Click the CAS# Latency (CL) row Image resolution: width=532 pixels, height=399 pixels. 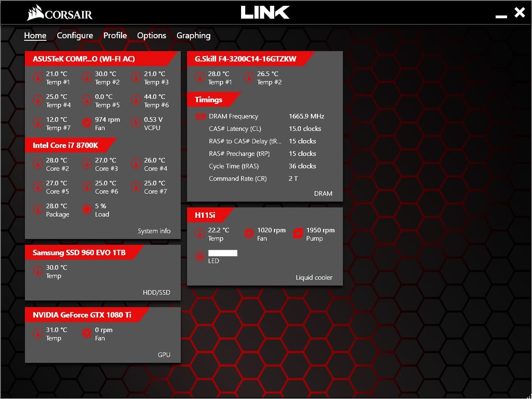[265, 129]
